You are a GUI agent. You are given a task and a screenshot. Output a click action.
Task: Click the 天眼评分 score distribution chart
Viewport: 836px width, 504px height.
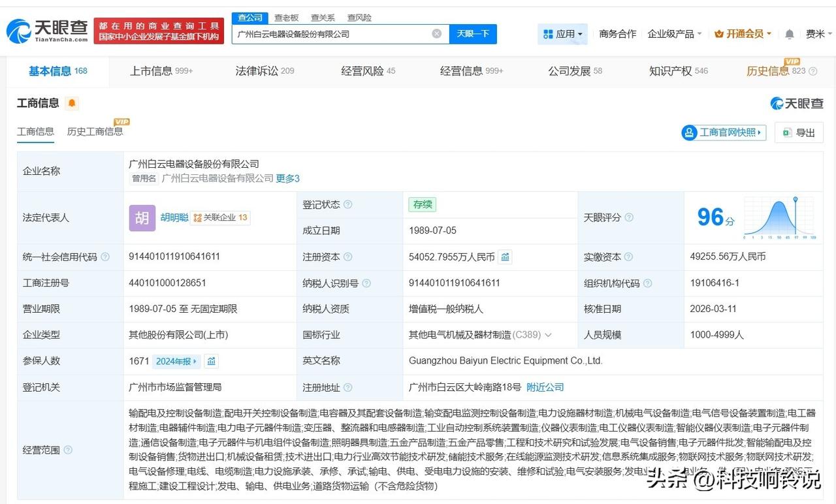(x=781, y=218)
